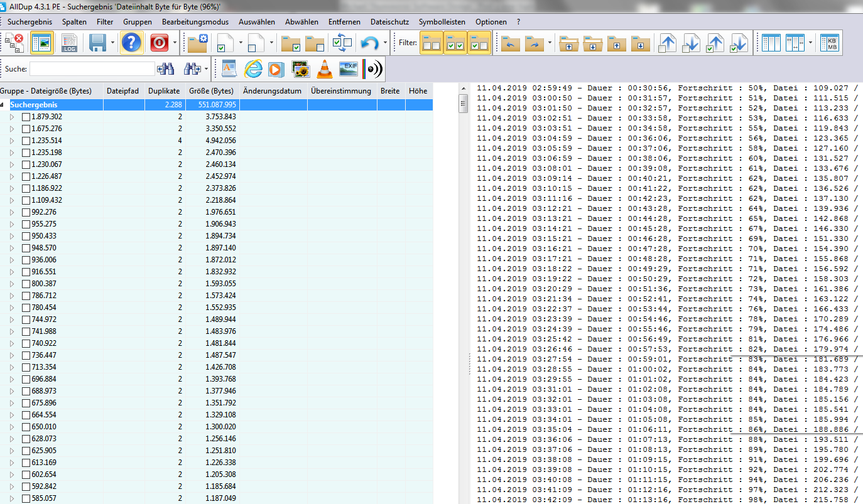
Task: Check the box next to group 1.235.514
Action: click(x=26, y=141)
